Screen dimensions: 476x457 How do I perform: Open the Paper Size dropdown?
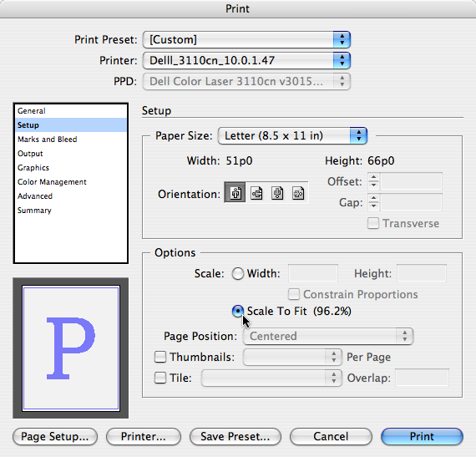point(292,135)
